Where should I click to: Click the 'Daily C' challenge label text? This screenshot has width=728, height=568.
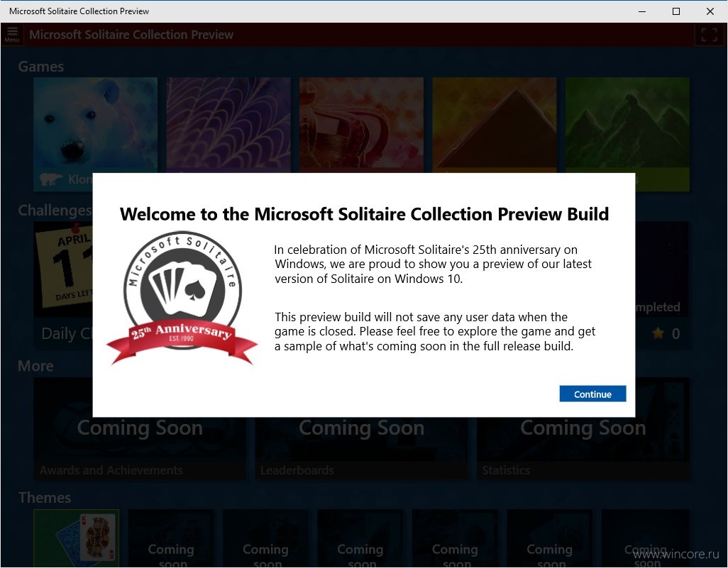pyautogui.click(x=67, y=333)
